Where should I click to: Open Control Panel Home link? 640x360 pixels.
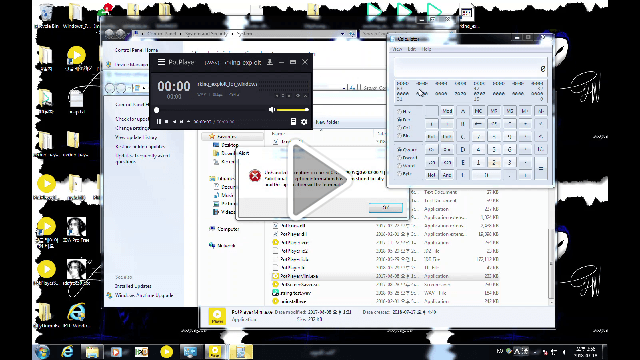pyautogui.click(x=136, y=50)
